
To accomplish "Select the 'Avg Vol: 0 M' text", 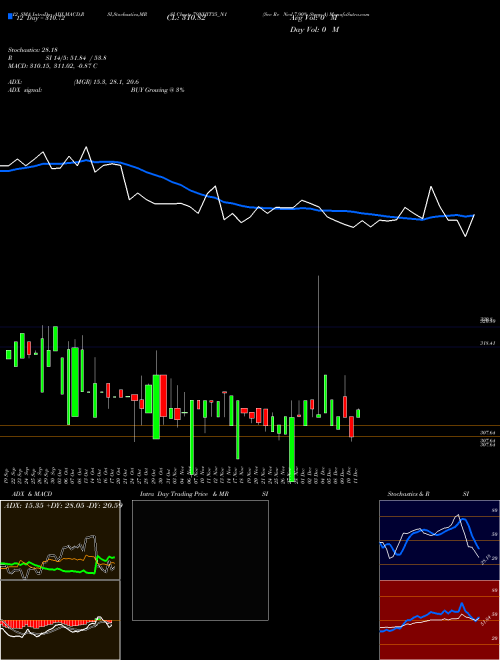I will click(x=313, y=18).
